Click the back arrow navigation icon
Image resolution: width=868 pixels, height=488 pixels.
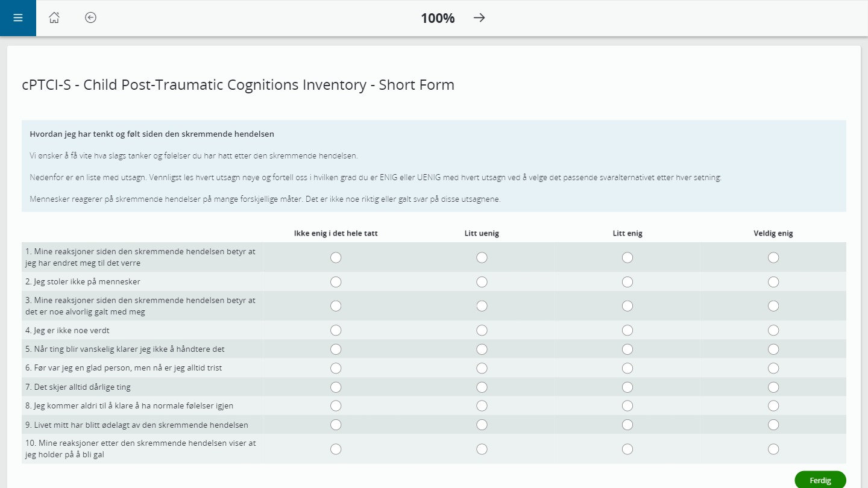[x=90, y=18]
